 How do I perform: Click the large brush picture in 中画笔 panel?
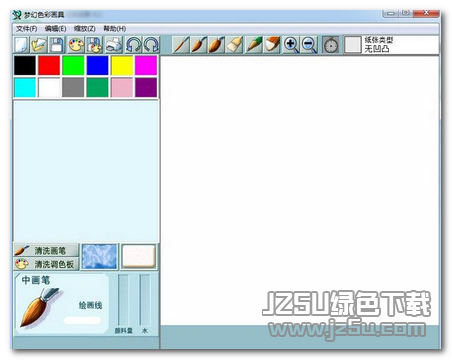pos(41,308)
